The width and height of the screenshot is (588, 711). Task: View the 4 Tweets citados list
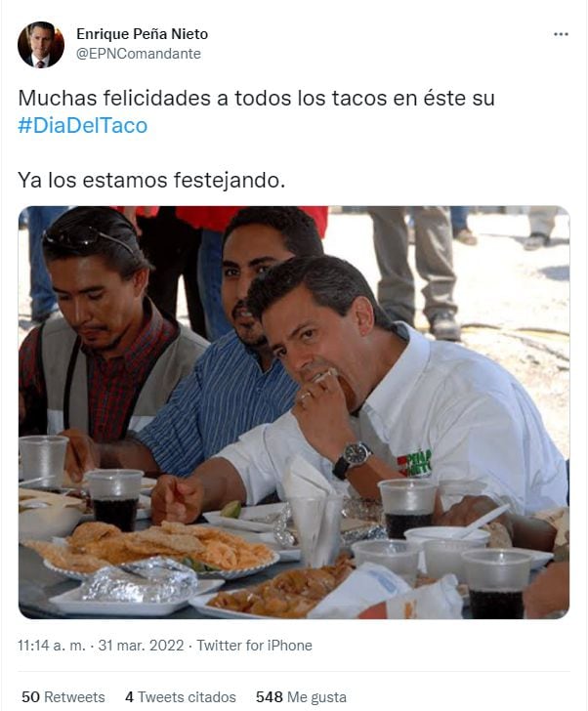181,696
